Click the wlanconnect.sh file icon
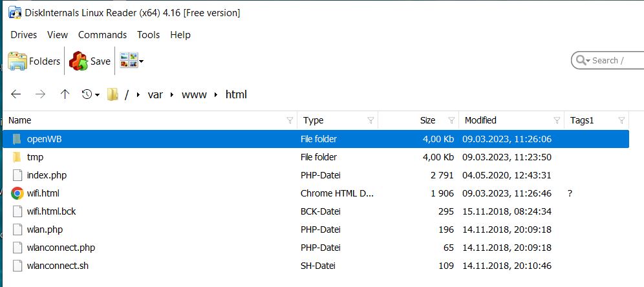 coord(17,266)
